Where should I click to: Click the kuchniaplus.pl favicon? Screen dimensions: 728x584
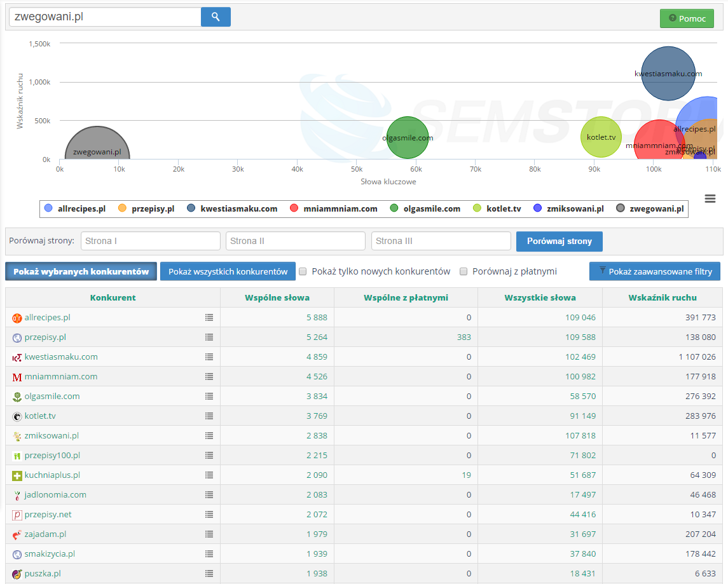pyautogui.click(x=17, y=476)
